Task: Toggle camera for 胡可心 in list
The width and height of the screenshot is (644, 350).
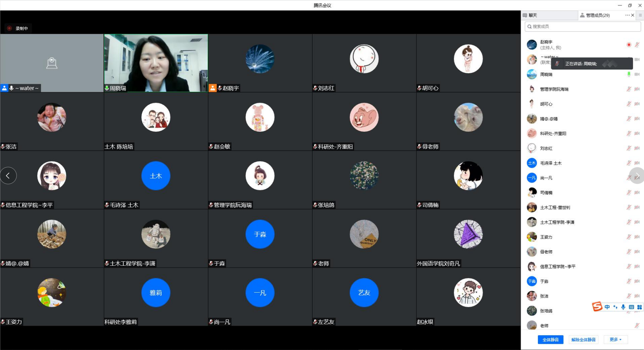Action: pos(637,104)
